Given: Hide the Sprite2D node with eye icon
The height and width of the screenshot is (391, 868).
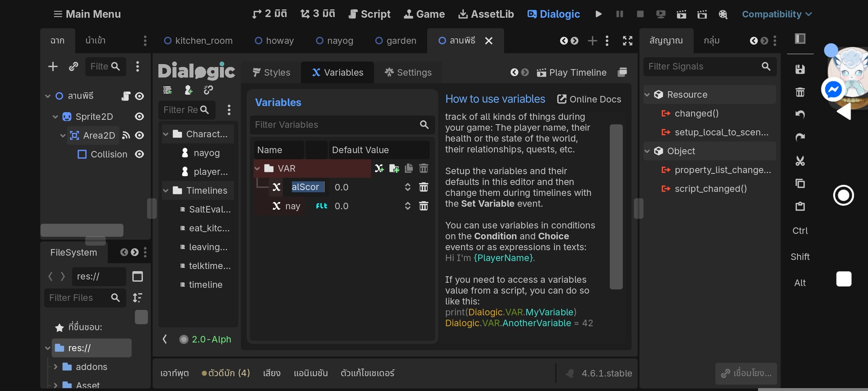Looking at the screenshot, I should pos(139,117).
